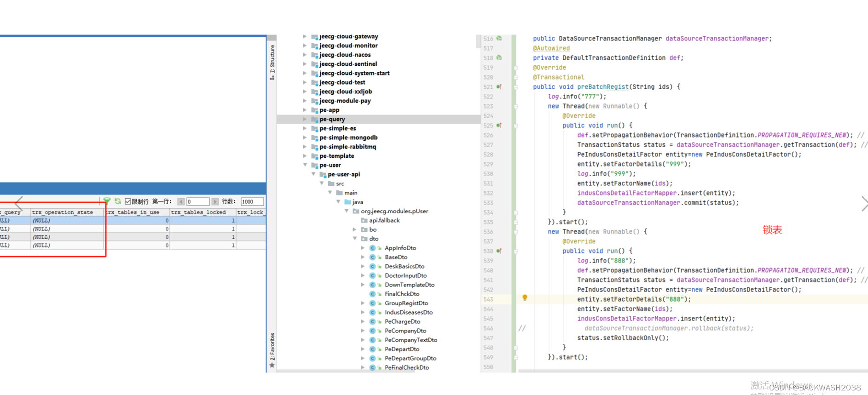Open the Structure tool window tab
The image size is (868, 395).
(x=272, y=62)
